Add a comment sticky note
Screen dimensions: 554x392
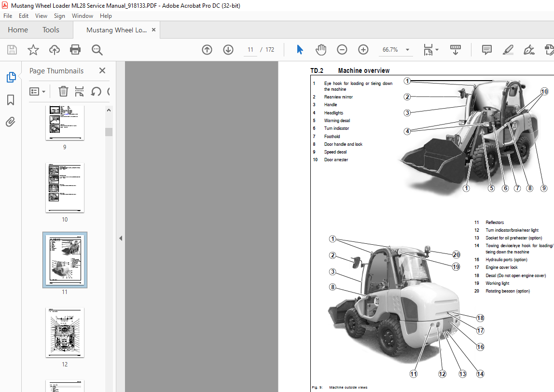pyautogui.click(x=487, y=50)
